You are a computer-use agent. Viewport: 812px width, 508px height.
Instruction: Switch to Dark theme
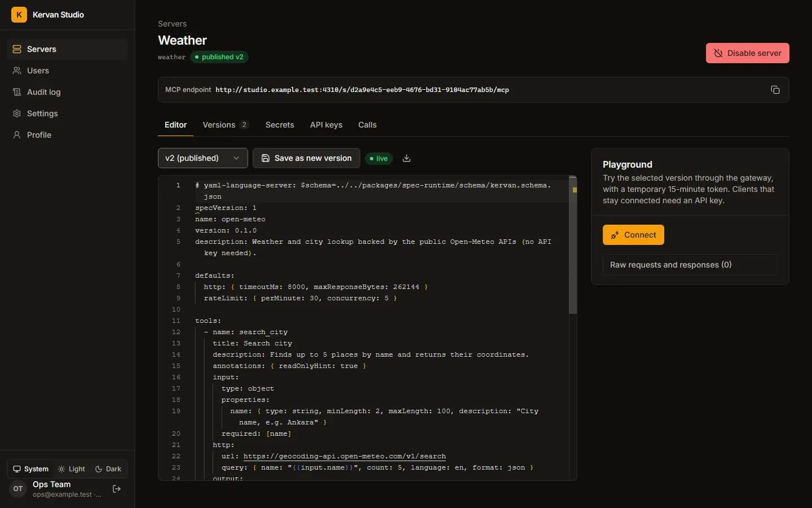108,469
